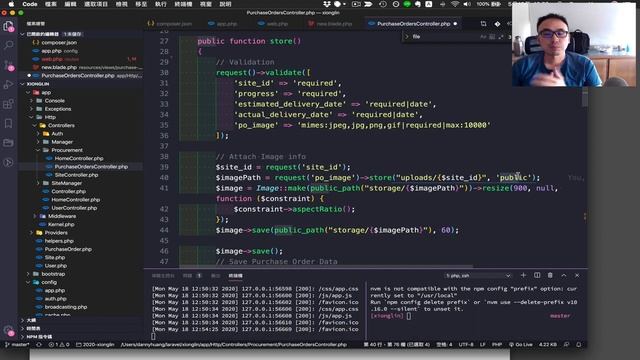Open the Explorer view in the activity bar
Viewport: 640px width, 360px height.
pyautogui.click(x=8, y=27)
